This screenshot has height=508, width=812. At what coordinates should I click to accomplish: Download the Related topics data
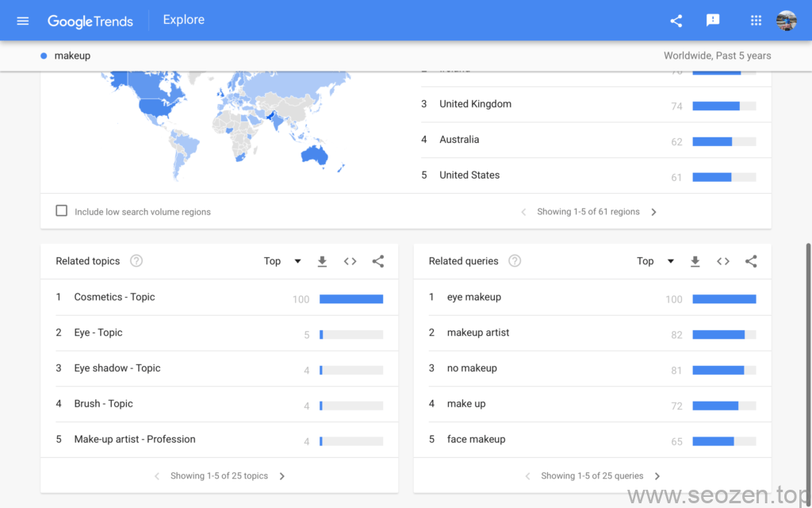[x=322, y=260]
